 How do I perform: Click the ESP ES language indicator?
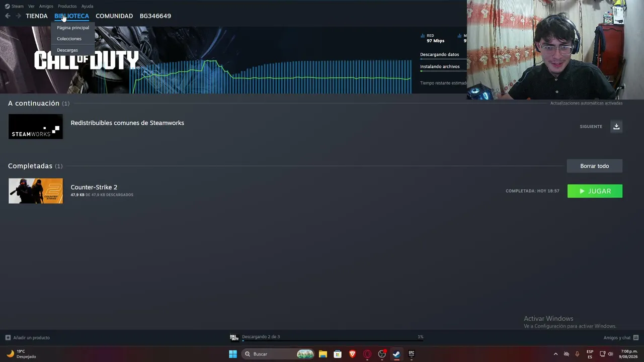(590, 354)
